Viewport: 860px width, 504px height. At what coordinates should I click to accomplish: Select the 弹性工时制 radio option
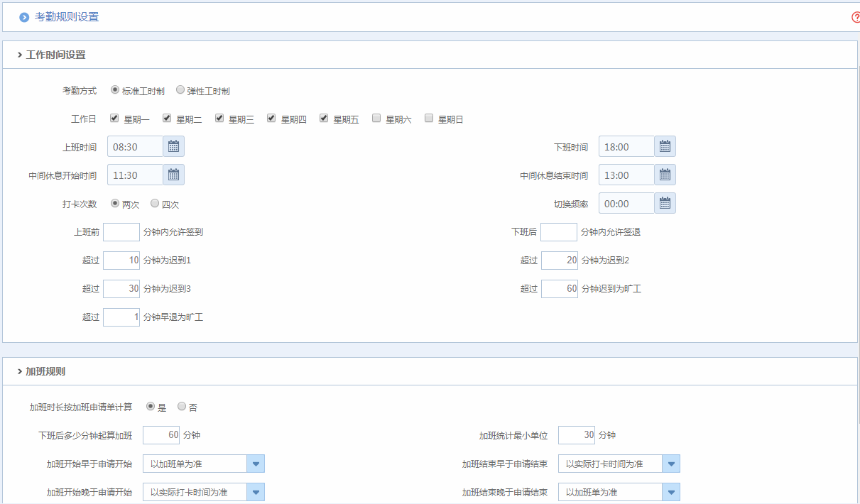coord(180,90)
